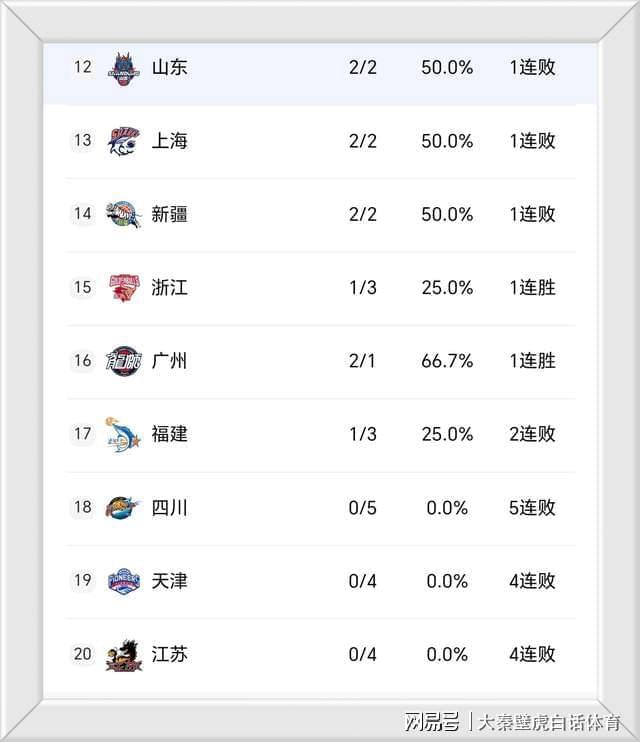Select Sichuan's 5连败 streak text
The height and width of the screenshot is (742, 640).
[x=532, y=508]
